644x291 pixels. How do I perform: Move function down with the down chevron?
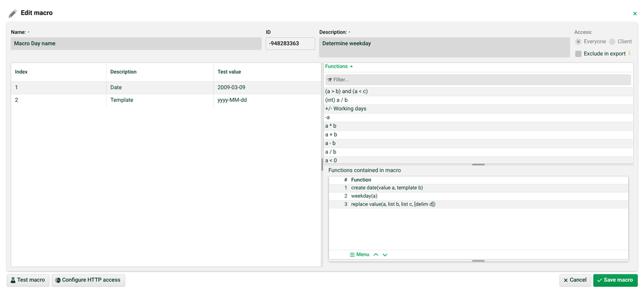click(385, 255)
